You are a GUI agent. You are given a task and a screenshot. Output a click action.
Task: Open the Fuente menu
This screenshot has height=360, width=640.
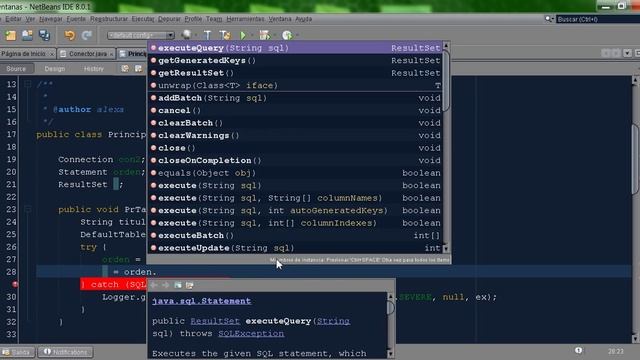coord(76,19)
